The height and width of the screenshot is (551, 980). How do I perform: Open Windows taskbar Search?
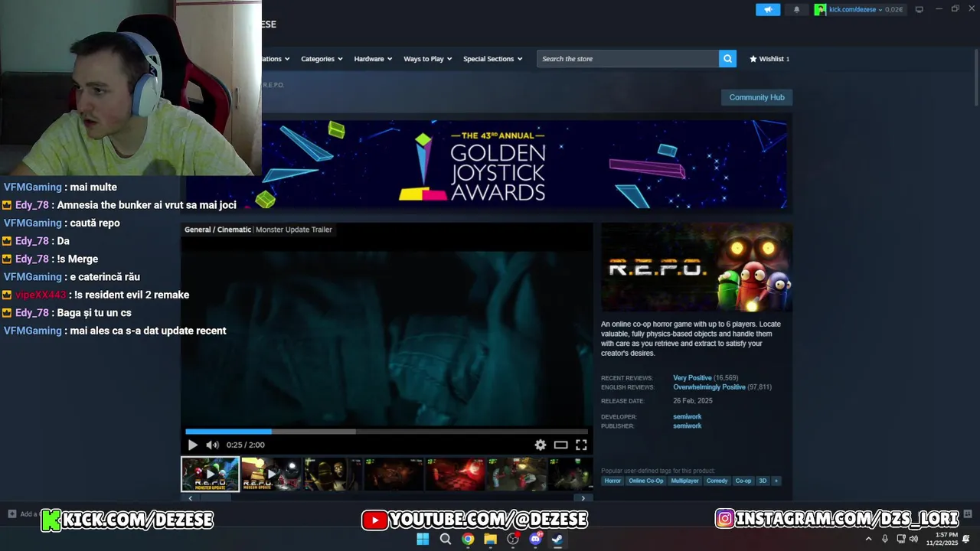coord(446,539)
